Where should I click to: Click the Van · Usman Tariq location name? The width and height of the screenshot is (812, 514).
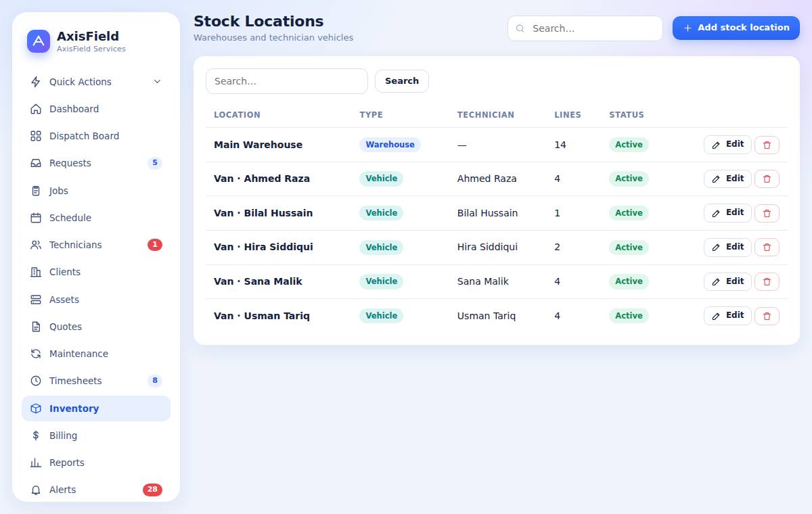click(262, 316)
